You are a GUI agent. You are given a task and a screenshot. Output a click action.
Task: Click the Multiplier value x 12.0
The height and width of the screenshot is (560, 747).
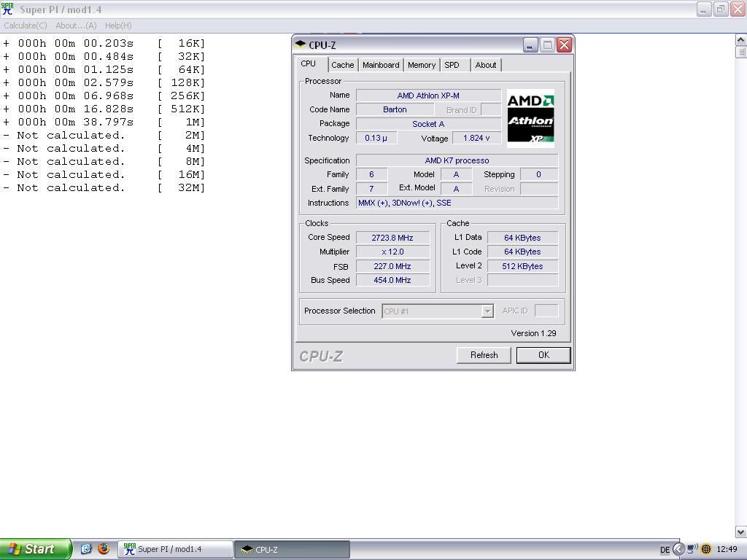click(x=392, y=252)
